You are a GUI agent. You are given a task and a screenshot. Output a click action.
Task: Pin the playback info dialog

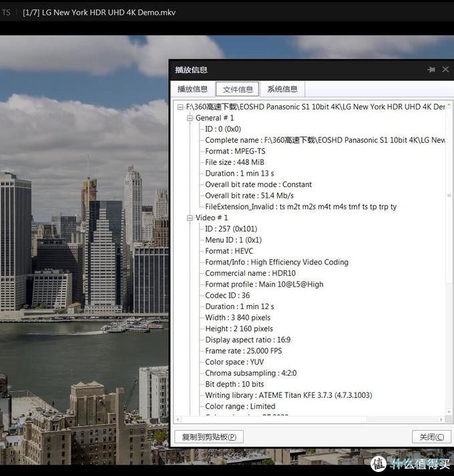[431, 70]
